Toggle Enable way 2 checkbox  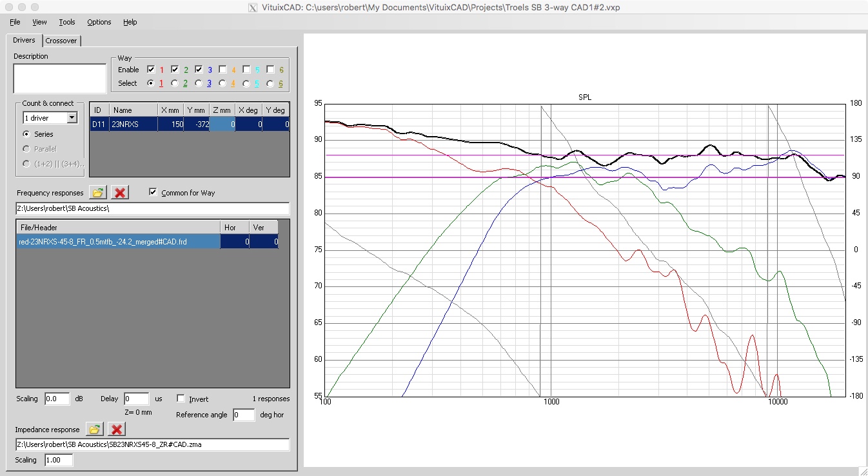[175, 69]
